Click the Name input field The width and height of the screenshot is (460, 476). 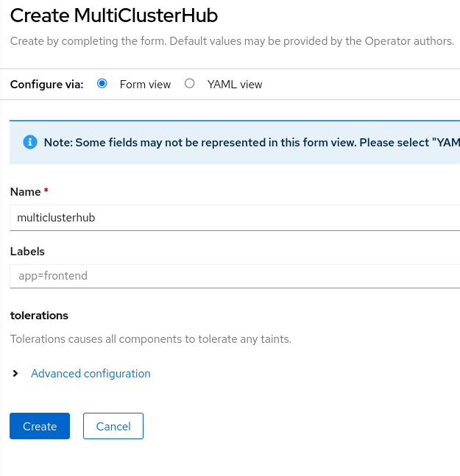click(236, 218)
